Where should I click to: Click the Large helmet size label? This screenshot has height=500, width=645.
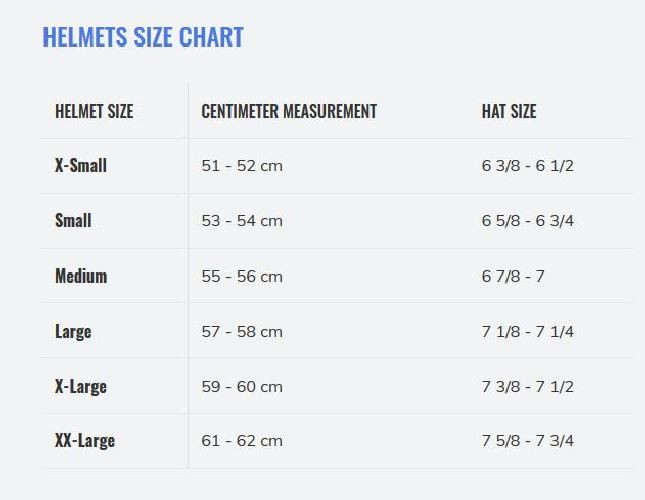click(73, 331)
